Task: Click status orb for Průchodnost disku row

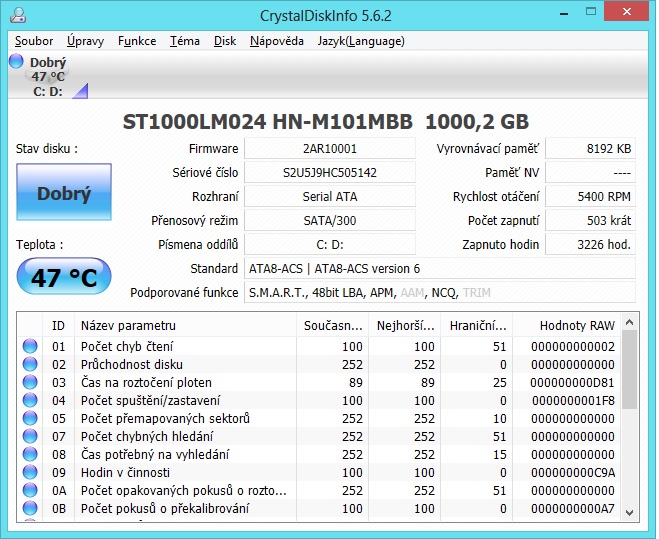Action: point(30,364)
